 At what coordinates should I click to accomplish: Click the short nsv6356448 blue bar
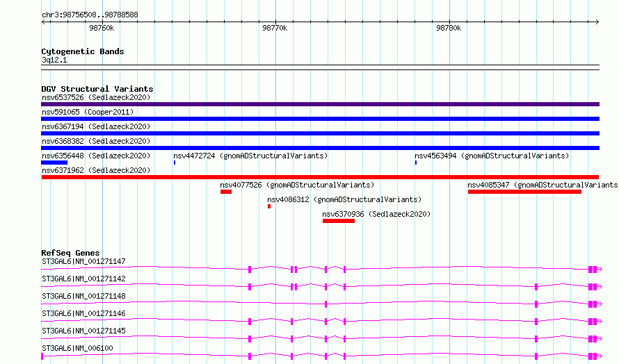coord(54,163)
